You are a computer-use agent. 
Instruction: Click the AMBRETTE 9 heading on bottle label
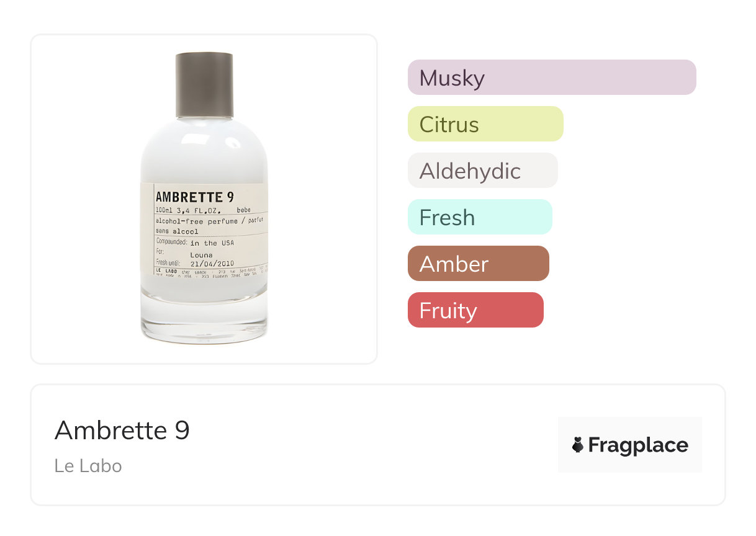pyautogui.click(x=194, y=197)
